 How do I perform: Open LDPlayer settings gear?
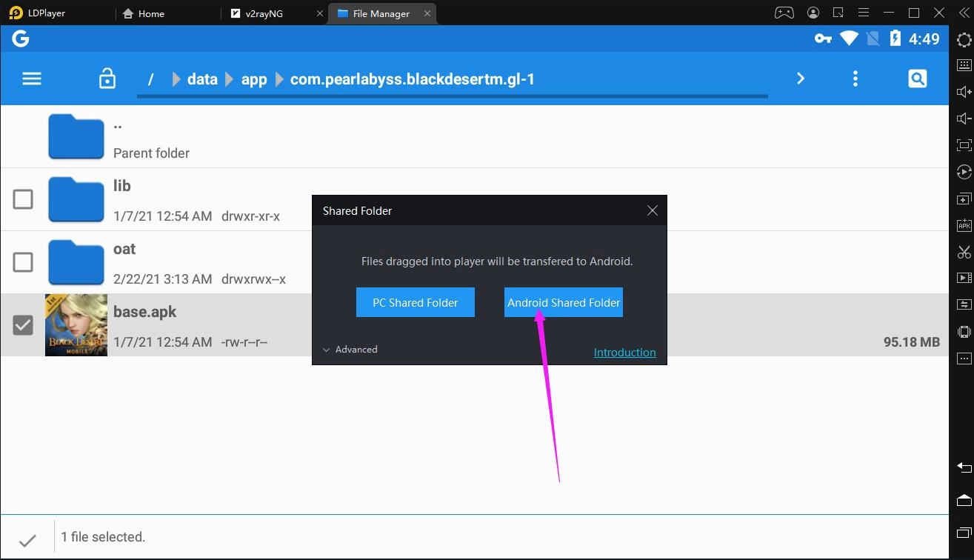tap(963, 40)
